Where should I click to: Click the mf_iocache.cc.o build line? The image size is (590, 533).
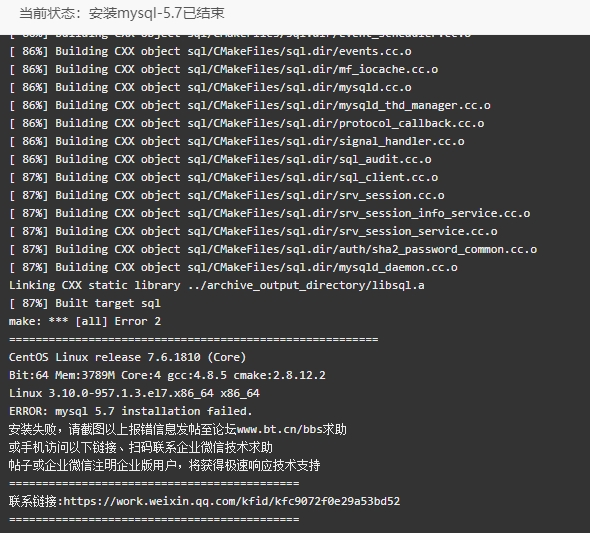pyautogui.click(x=223, y=69)
